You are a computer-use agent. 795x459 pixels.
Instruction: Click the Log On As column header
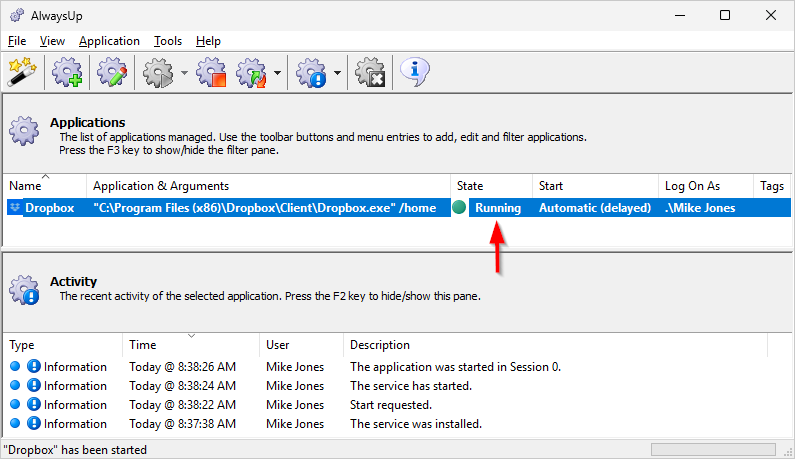click(x=704, y=186)
